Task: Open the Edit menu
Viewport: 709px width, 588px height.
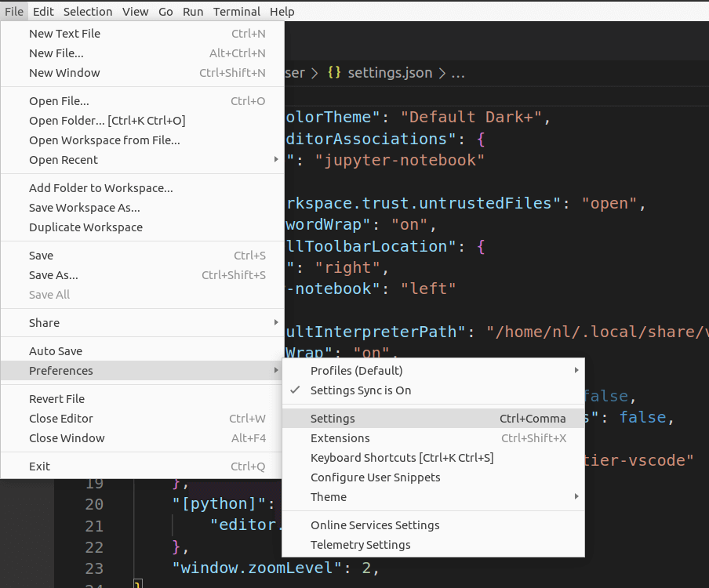Action: coord(43,11)
